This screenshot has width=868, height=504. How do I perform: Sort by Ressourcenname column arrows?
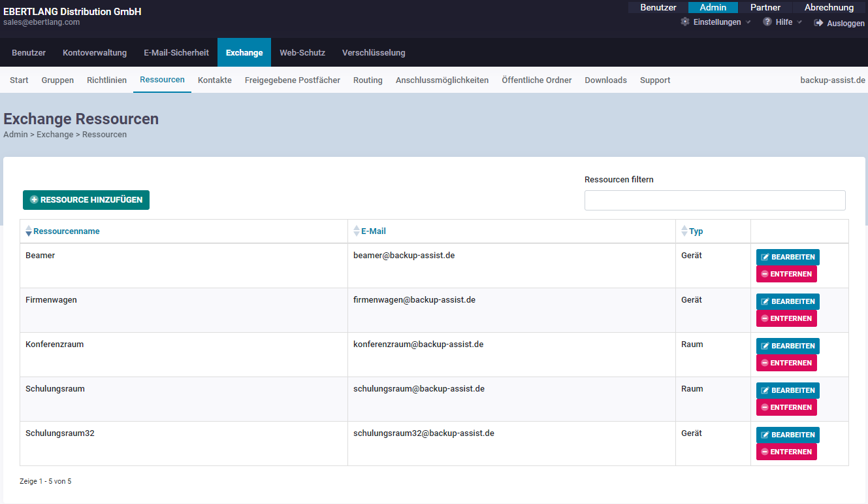tap(28, 231)
